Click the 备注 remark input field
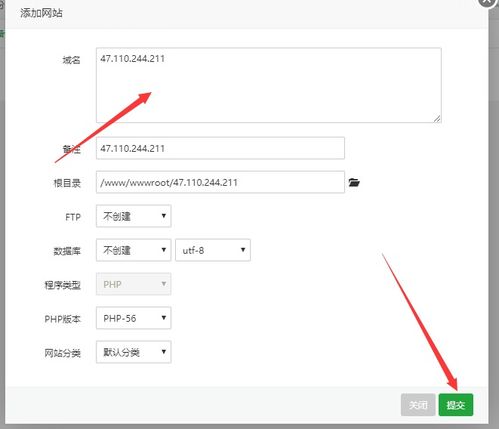 tap(220, 148)
